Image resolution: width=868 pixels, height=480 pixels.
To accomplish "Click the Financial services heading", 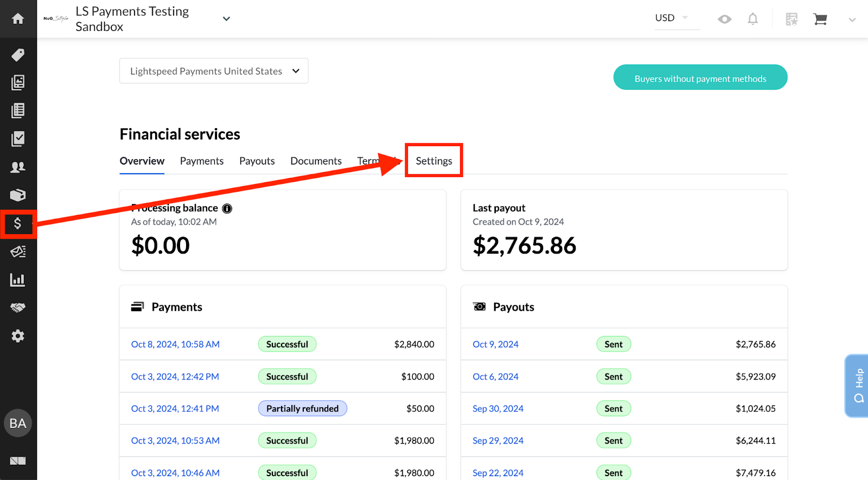I will pos(180,134).
